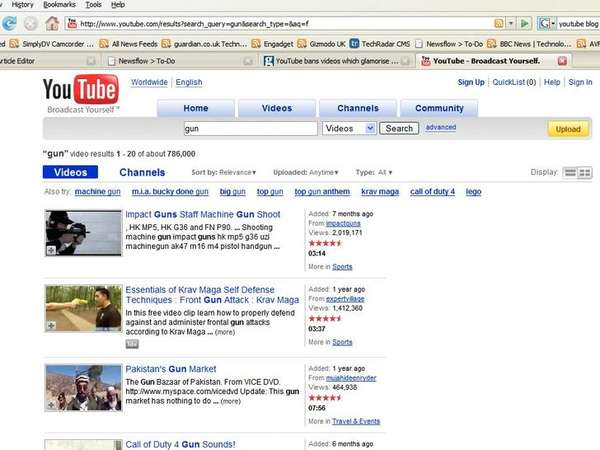Open advanced search link
600x450 pixels.
point(441,127)
